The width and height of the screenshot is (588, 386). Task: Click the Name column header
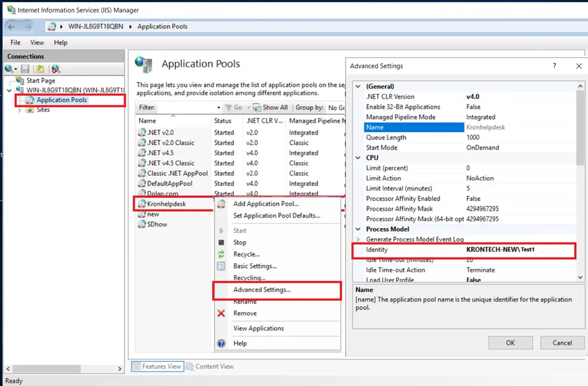coord(173,121)
